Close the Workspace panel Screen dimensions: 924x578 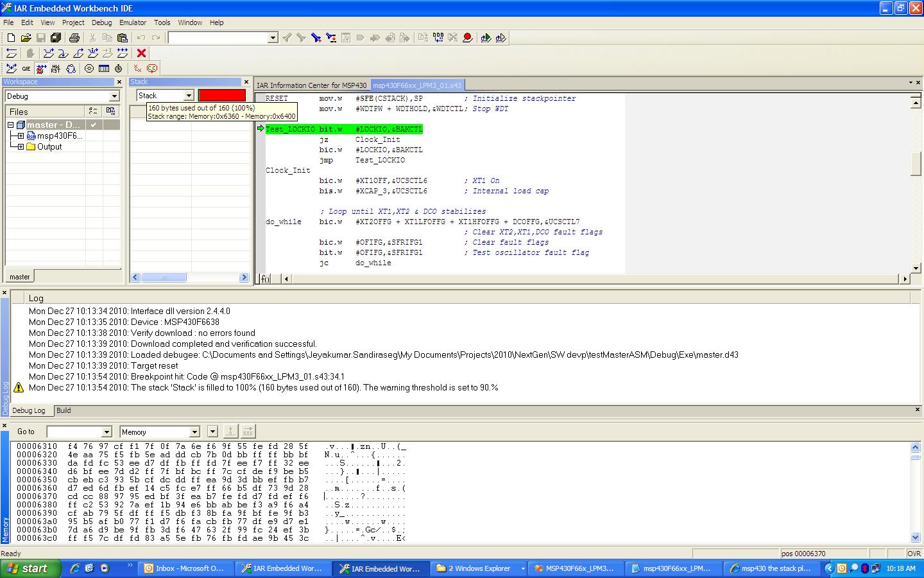click(119, 82)
